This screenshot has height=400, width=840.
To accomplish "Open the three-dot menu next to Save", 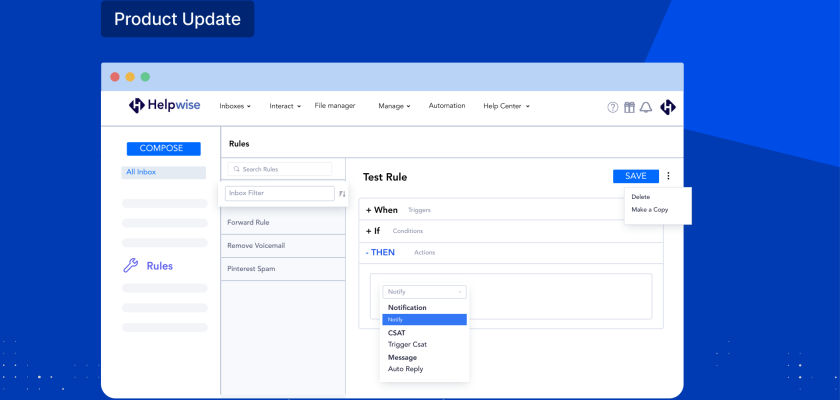I will (x=668, y=176).
